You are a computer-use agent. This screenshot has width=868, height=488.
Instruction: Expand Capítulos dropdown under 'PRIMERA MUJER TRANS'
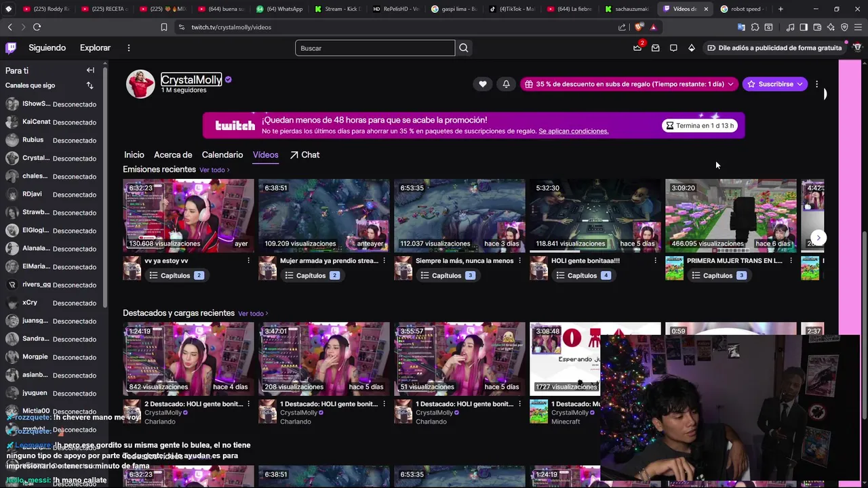point(719,275)
